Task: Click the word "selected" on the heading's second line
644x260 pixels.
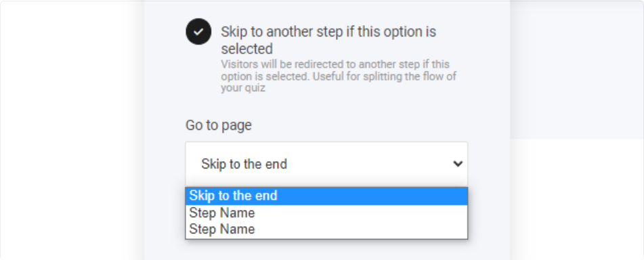Action: point(247,49)
